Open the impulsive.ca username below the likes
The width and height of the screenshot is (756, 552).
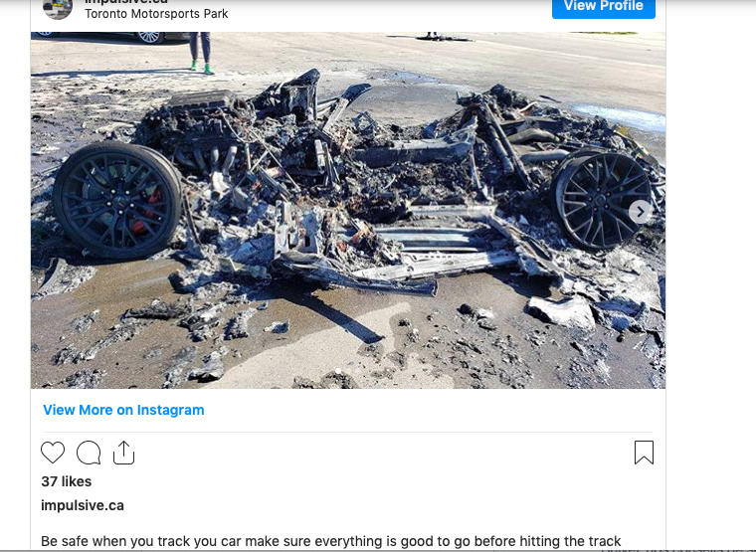pyautogui.click(x=83, y=505)
